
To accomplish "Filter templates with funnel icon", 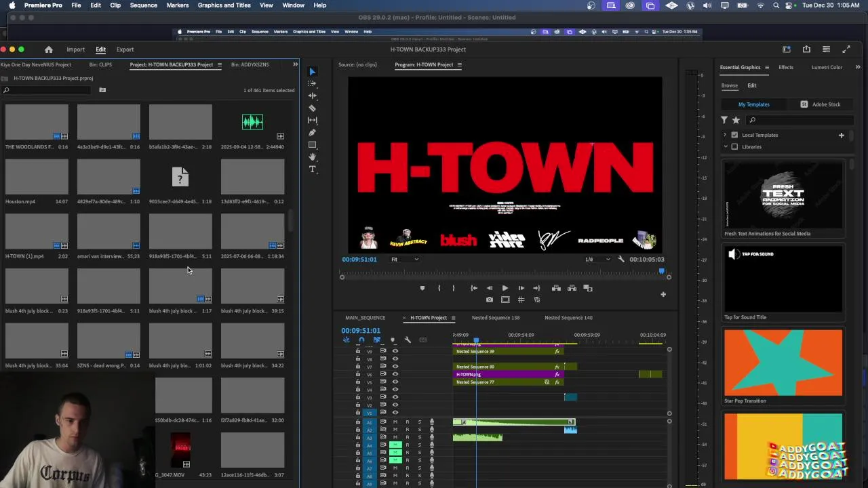I will click(x=724, y=120).
